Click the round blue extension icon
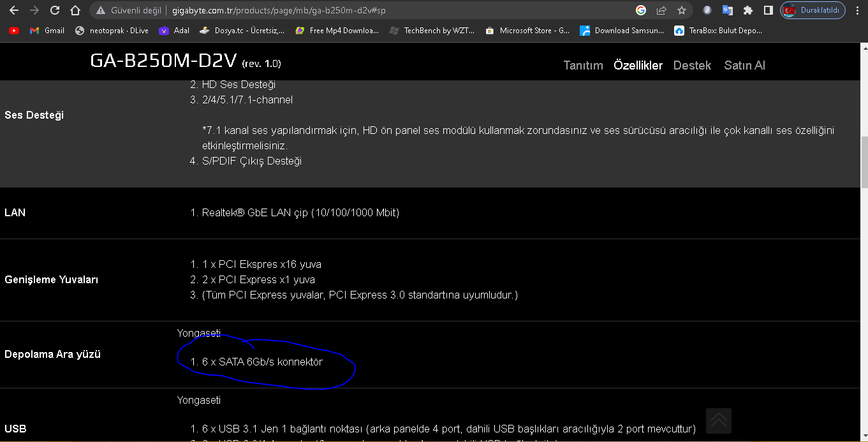Image resolution: width=868 pixels, height=442 pixels. (x=707, y=10)
